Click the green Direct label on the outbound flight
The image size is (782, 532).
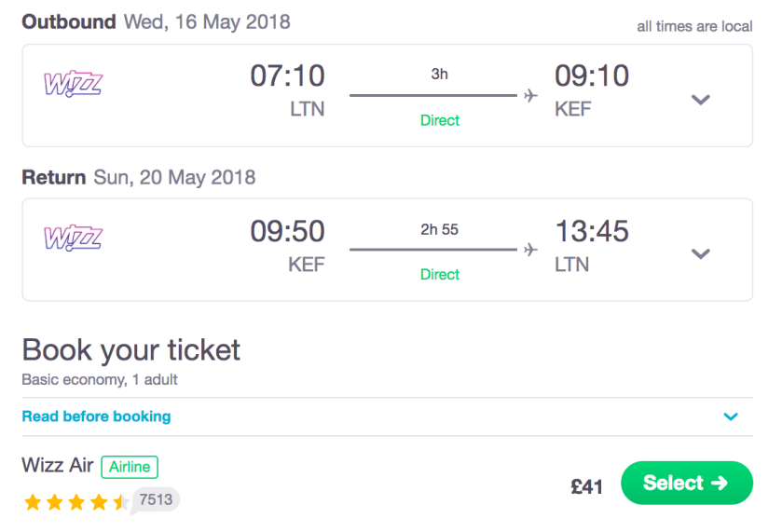(x=440, y=120)
